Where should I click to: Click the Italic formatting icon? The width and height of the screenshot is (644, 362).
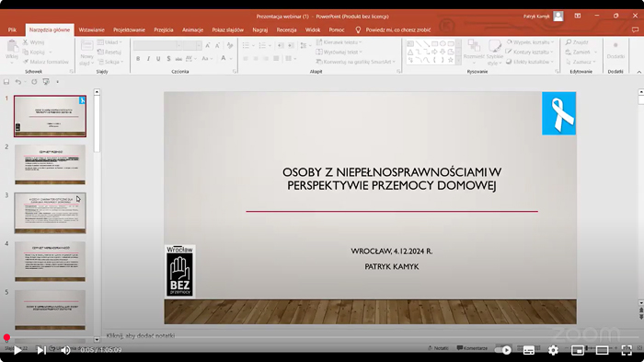(148, 59)
